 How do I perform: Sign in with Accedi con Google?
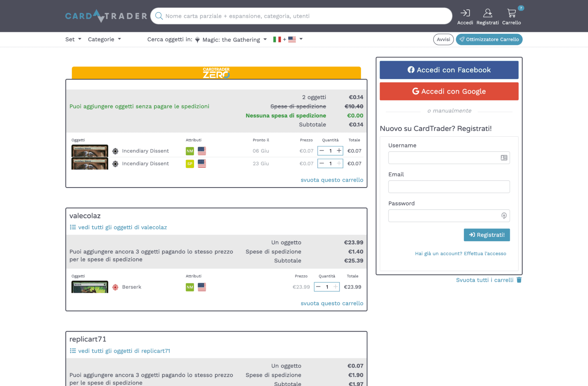[449, 91]
